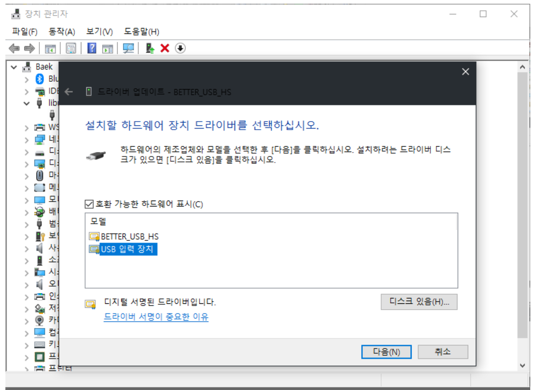Expand the monitor (모) category chevron
534x392 pixels.
point(26,201)
